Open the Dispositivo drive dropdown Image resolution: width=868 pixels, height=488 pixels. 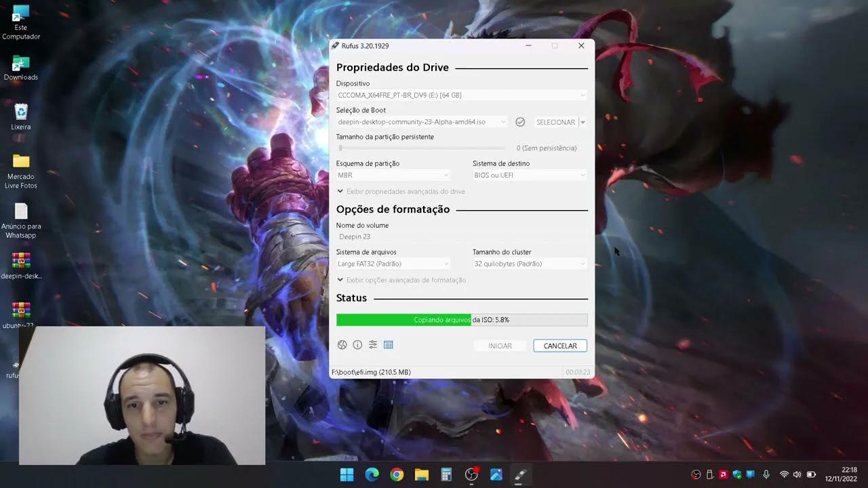[461, 96]
